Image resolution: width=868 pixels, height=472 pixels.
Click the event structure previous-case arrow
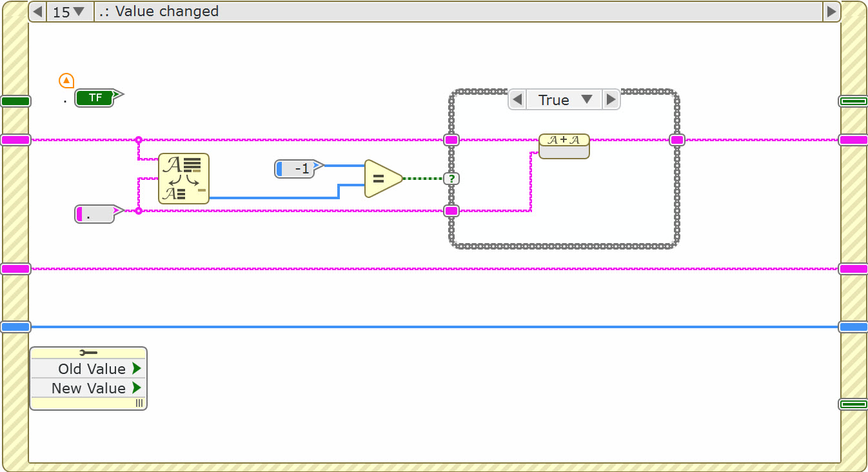(x=37, y=11)
